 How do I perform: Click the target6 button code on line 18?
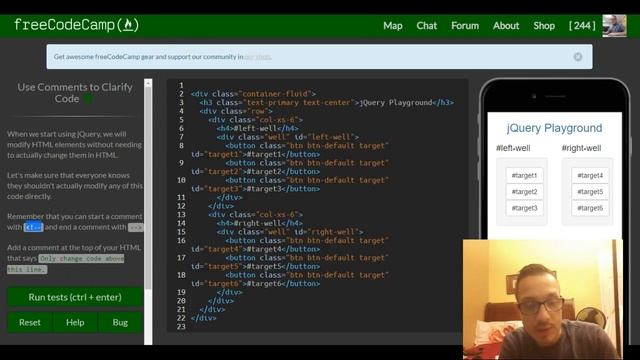(290, 279)
